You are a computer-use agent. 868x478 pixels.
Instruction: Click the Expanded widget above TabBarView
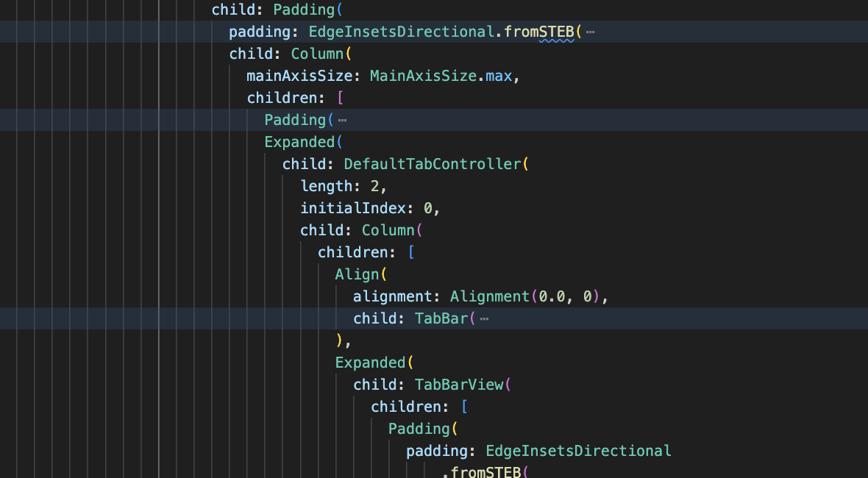370,363
